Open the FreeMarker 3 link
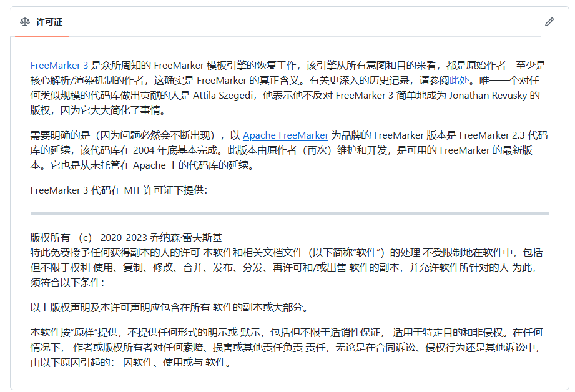The height and width of the screenshot is (392, 575). pos(59,66)
